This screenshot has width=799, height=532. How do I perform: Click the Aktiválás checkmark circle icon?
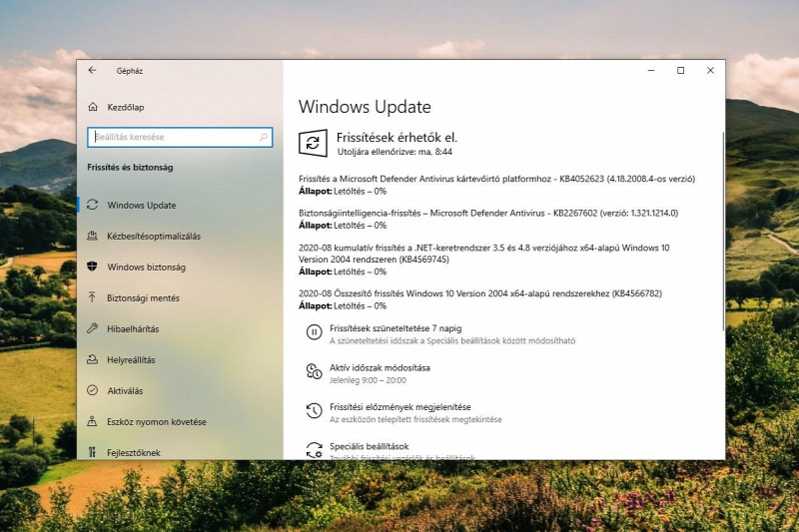[92, 390]
